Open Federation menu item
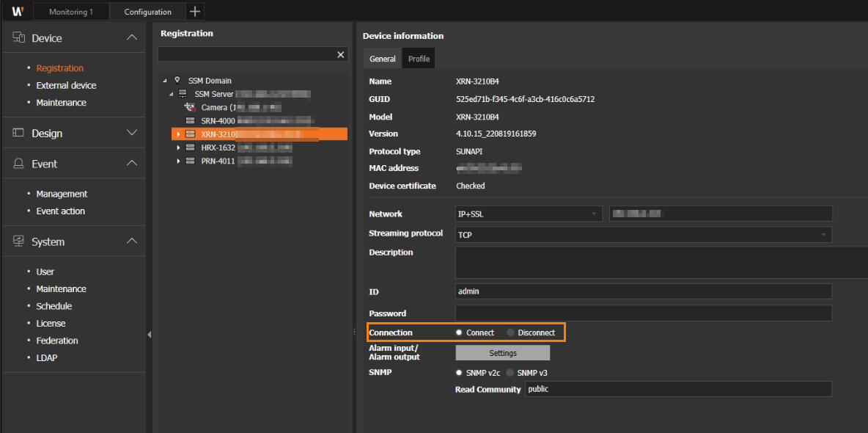The height and width of the screenshot is (433, 868). 57,341
